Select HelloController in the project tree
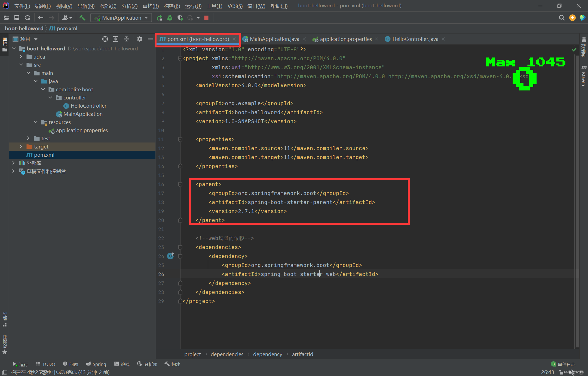The image size is (588, 376). pyautogui.click(x=88, y=106)
